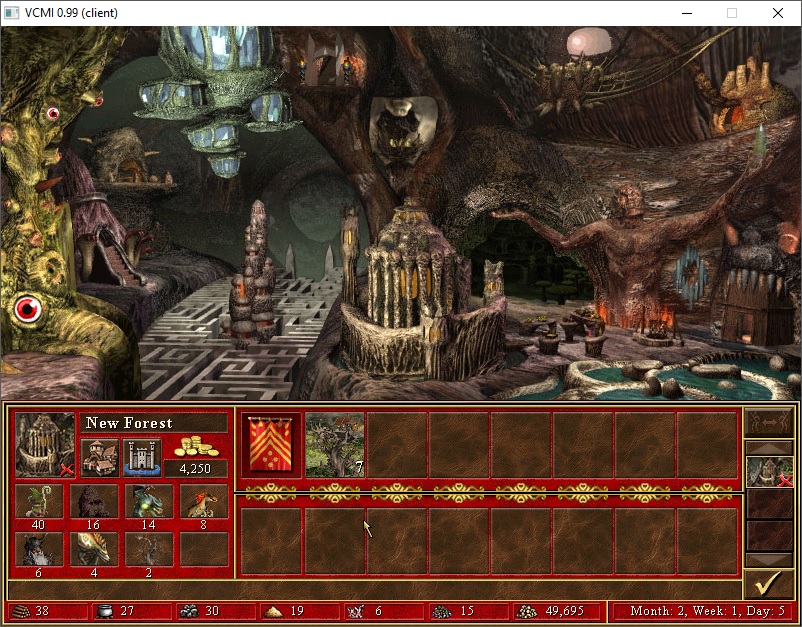Click the gems resource icon
802x627 pixels.
441,611
